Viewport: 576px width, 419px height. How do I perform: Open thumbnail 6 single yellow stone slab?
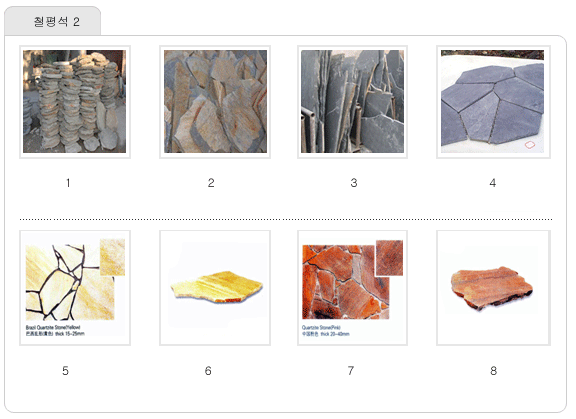click(215, 288)
